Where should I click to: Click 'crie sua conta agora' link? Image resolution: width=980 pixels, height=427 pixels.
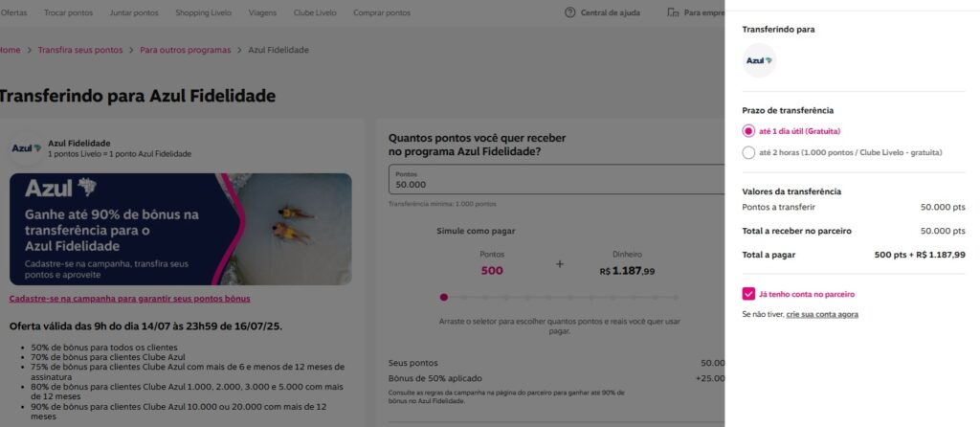tap(822, 314)
